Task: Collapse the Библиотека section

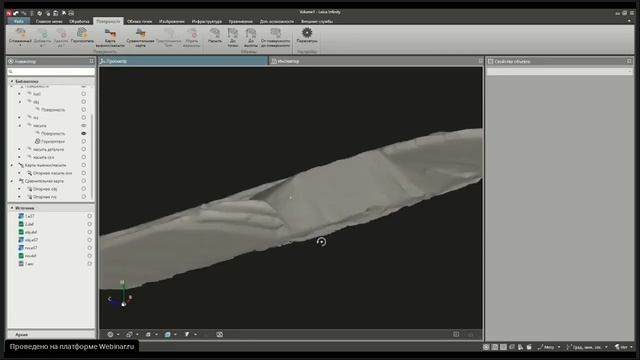Action: pyautogui.click(x=12, y=81)
